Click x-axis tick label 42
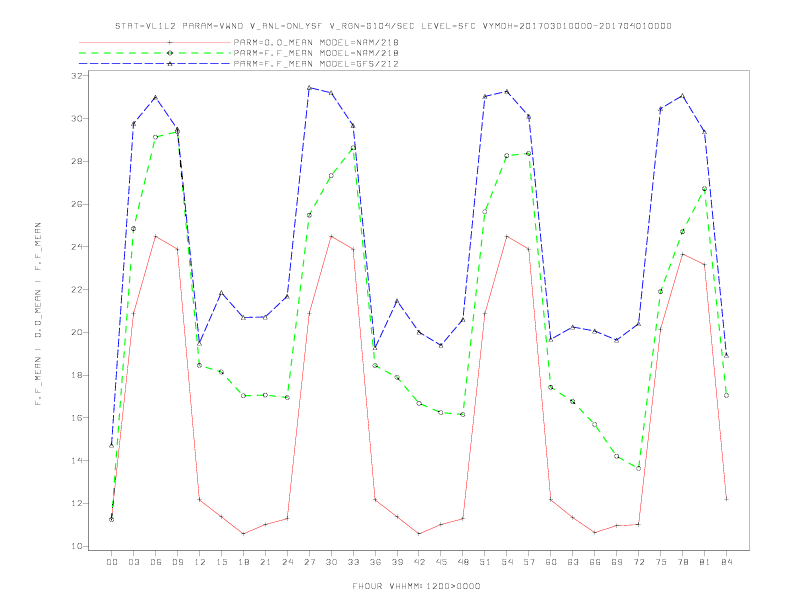This screenshot has width=792, height=612. tap(419, 562)
